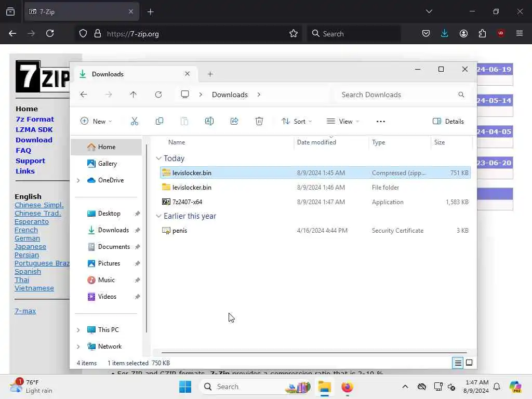Open the New item dropdown
532x399 pixels.
coord(96,121)
